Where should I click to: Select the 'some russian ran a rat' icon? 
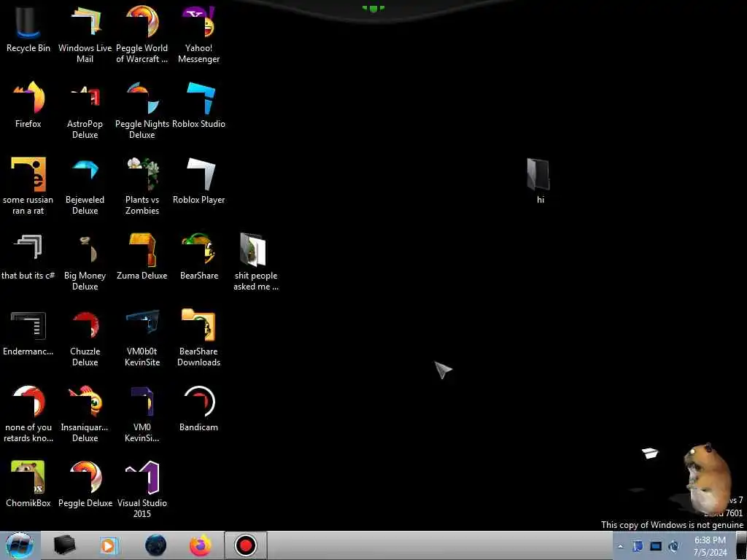coord(28,186)
